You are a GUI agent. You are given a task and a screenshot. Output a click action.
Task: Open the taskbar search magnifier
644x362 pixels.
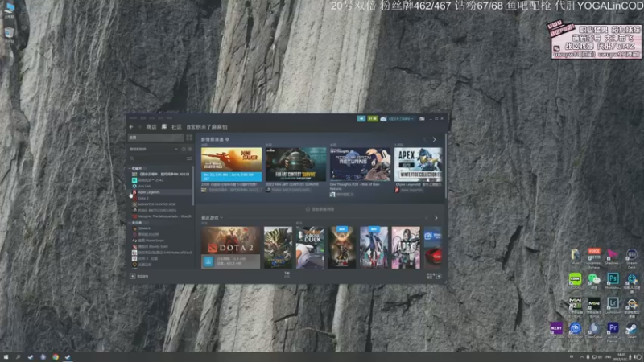pos(18,357)
